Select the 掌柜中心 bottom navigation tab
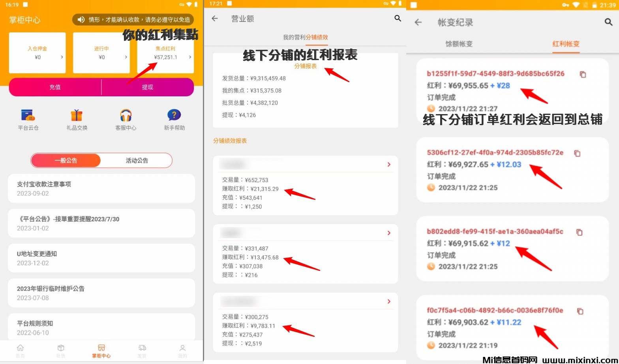This screenshot has width=619, height=364. click(101, 351)
